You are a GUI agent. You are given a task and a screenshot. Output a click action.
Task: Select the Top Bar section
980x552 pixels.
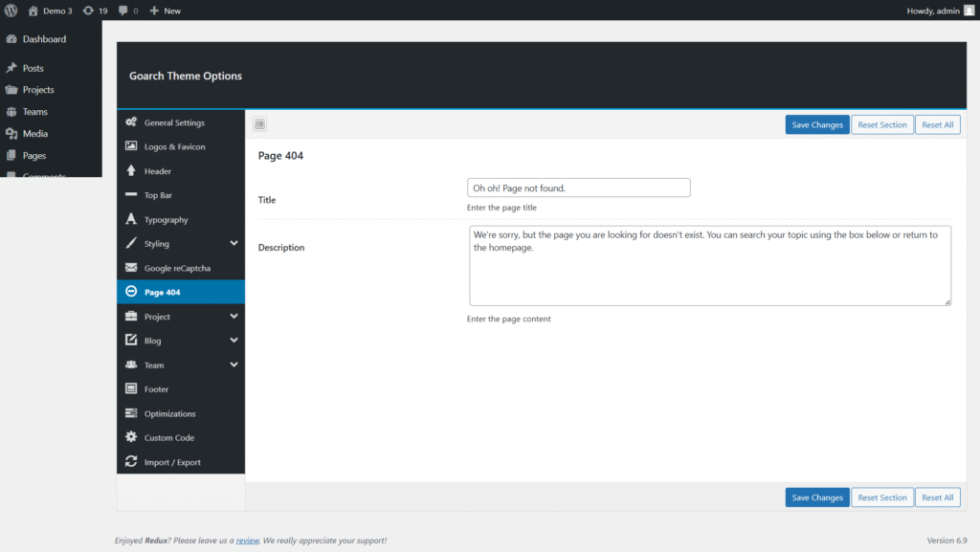[181, 195]
